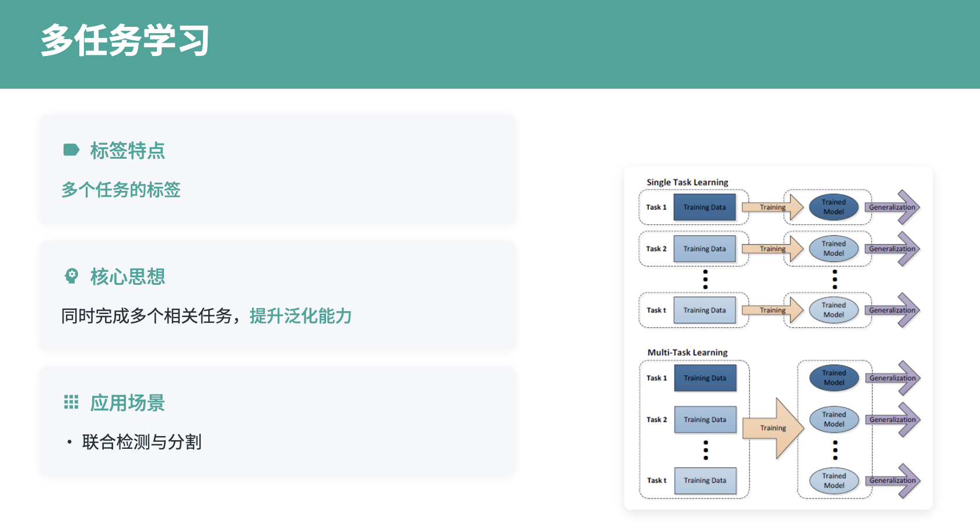Select the Generalization arrow for Task t
The image size is (980, 530).
tap(893, 310)
